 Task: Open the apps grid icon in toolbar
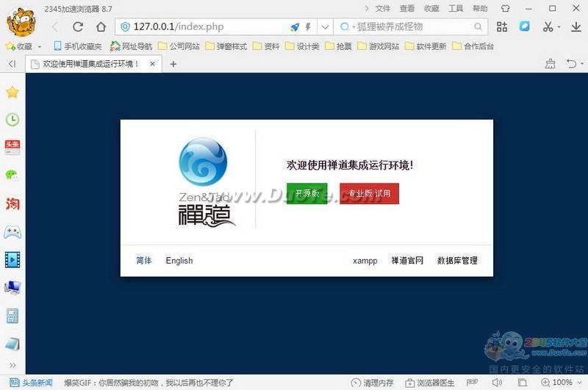click(x=502, y=26)
